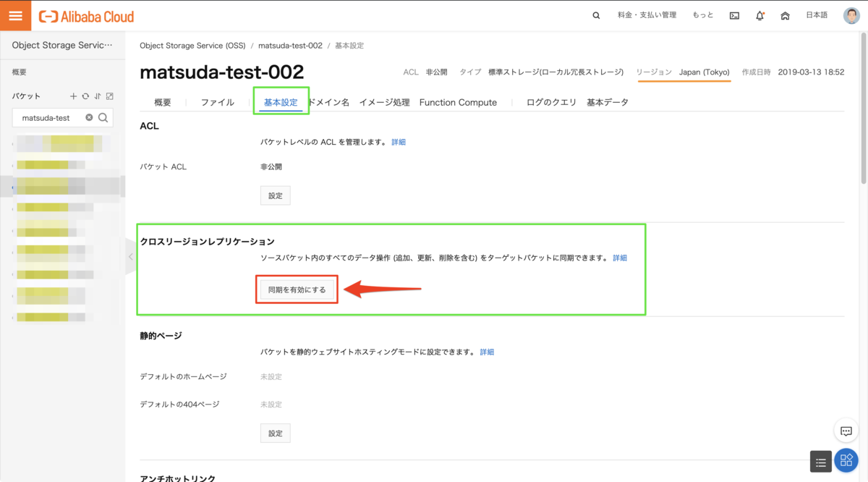Open the Cloud Shell terminal icon
Viewport: 868px width, 482px height.
(x=734, y=16)
